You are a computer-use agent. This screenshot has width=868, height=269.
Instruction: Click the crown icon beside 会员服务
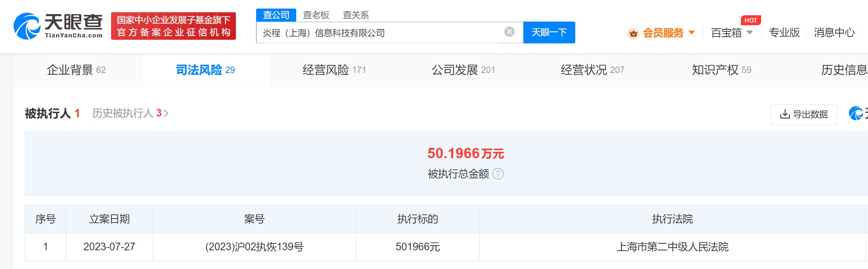634,34
